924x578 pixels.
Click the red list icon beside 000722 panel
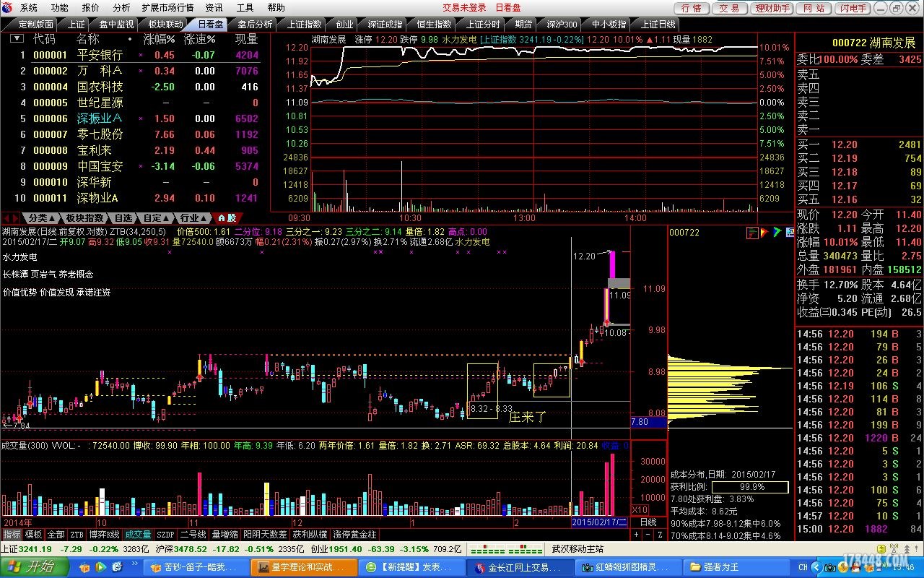point(753,232)
